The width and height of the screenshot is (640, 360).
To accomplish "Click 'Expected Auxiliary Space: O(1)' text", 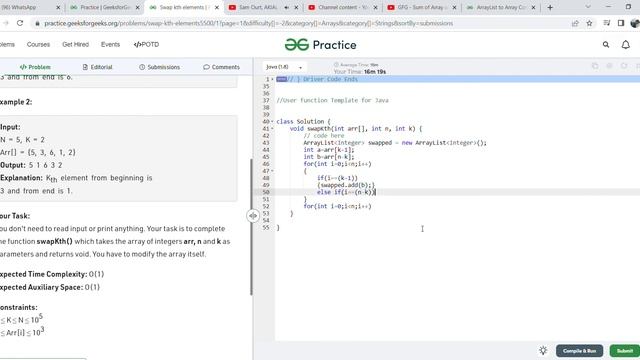I will coord(49,287).
